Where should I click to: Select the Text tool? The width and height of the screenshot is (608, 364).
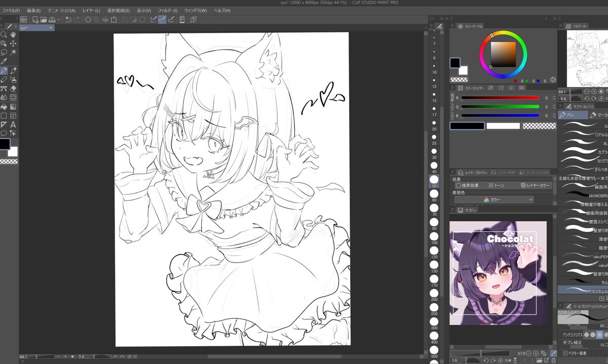click(x=13, y=124)
